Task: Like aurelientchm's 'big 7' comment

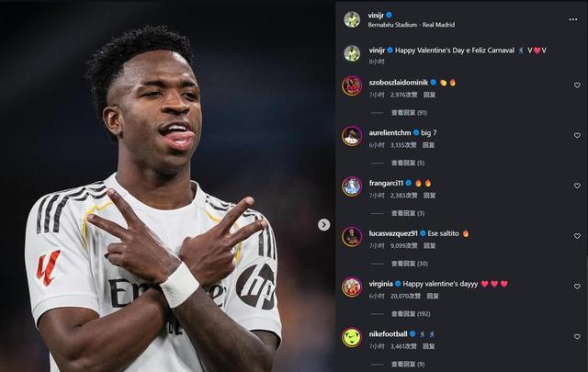Action: click(x=577, y=135)
